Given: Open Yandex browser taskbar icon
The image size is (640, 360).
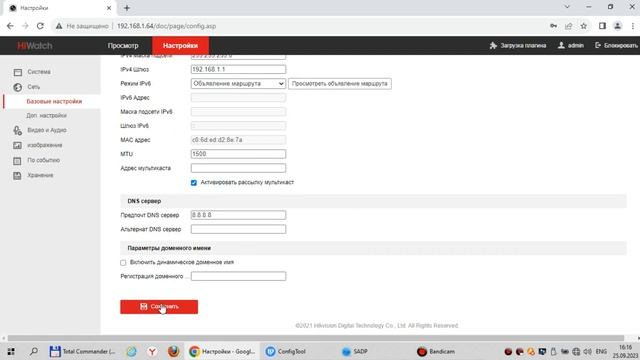Looking at the screenshot, I should [152, 351].
